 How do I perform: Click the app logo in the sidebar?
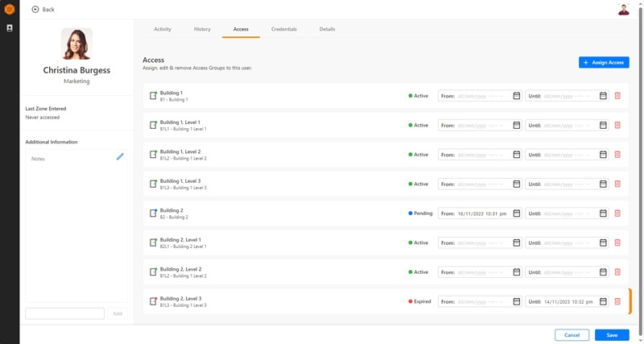(10, 8)
